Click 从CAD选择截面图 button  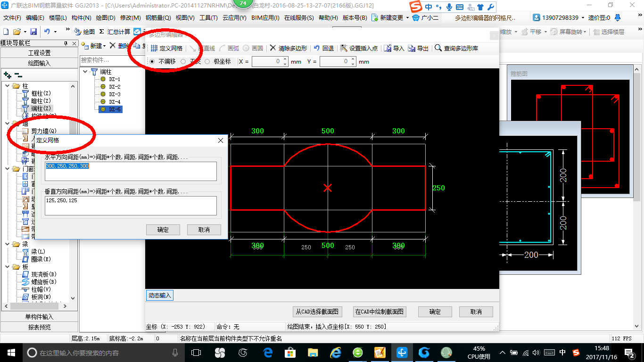pos(317,312)
